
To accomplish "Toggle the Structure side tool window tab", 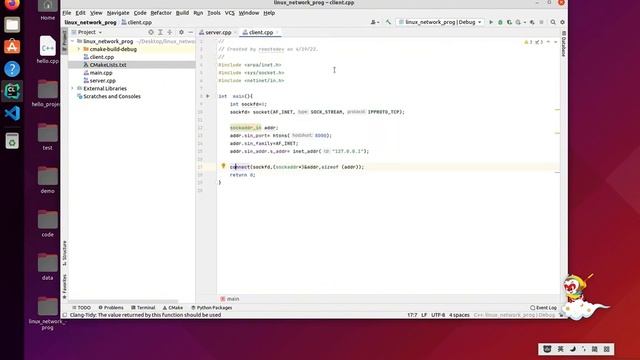I will [x=64, y=253].
